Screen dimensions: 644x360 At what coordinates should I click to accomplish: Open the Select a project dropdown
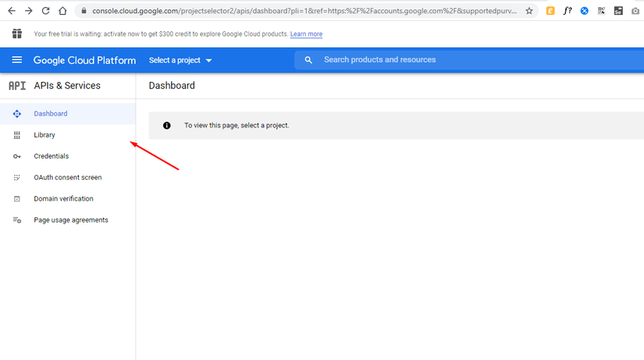(x=180, y=60)
